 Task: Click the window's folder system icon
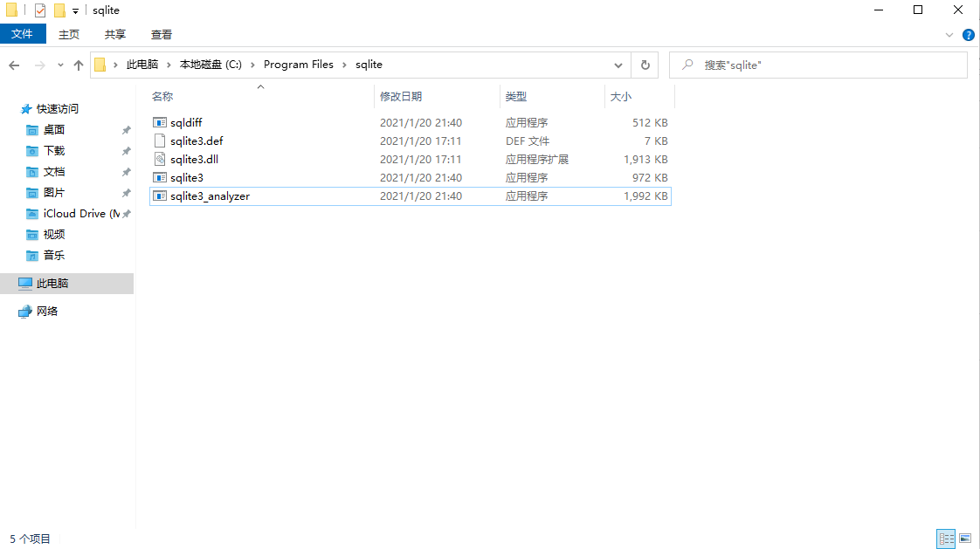(11, 10)
